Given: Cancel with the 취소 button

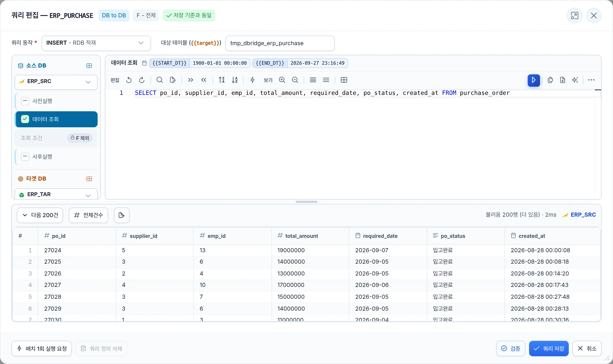Looking at the screenshot, I should coord(587,348).
